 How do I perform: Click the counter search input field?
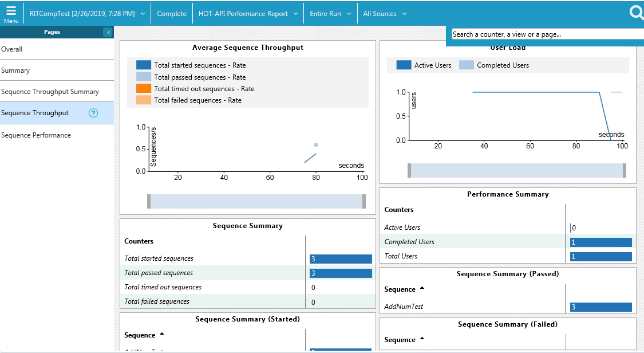coord(544,34)
